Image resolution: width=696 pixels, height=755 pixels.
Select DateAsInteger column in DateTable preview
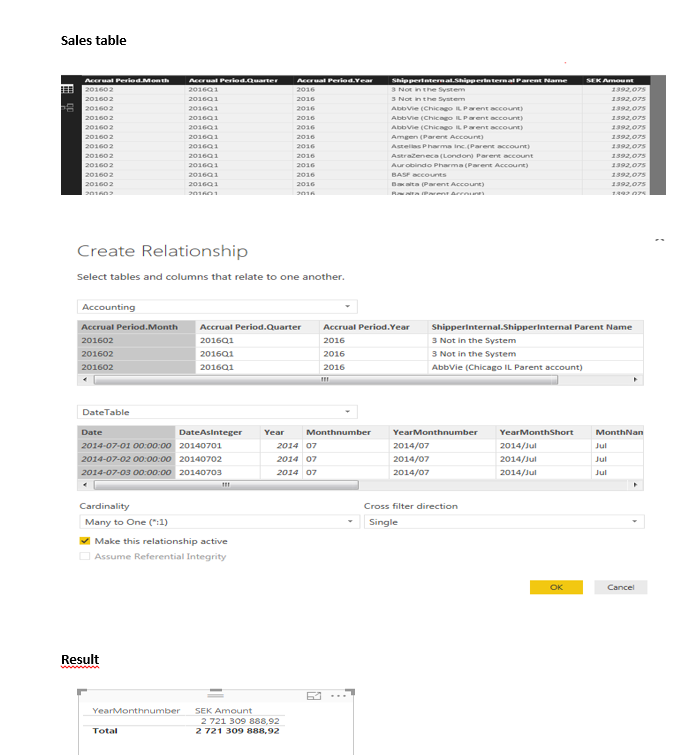pos(217,432)
